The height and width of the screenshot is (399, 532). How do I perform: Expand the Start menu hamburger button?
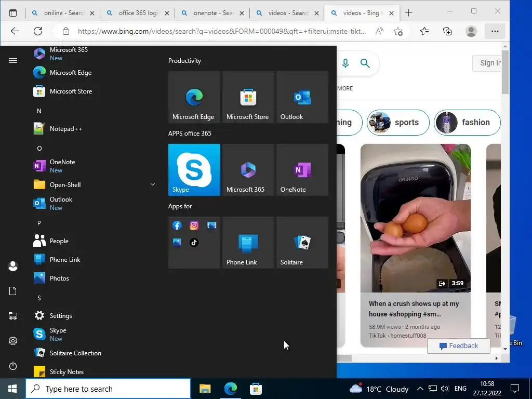(x=13, y=60)
